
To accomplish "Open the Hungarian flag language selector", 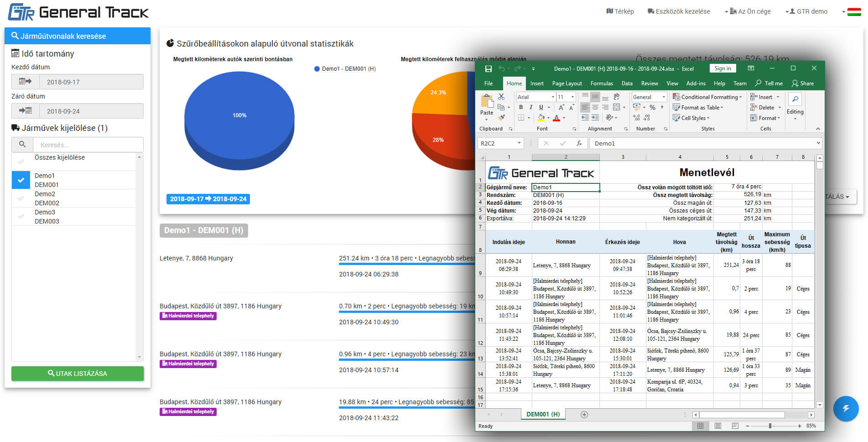I will pos(851,12).
